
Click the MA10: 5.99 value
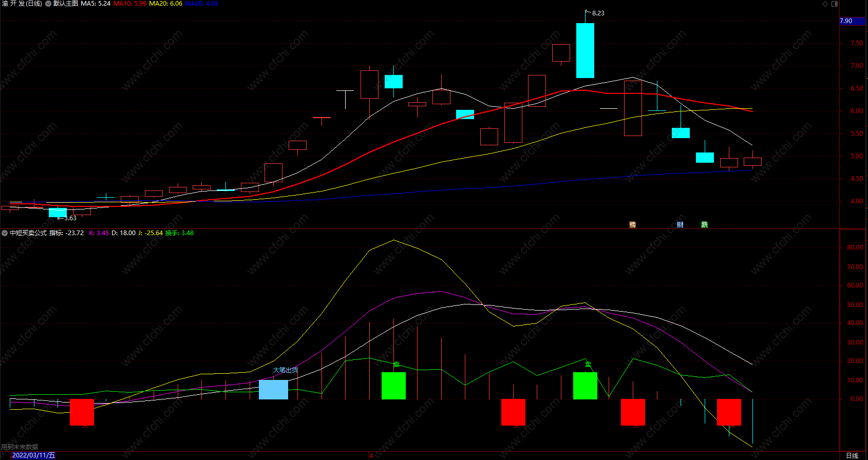coord(130,4)
